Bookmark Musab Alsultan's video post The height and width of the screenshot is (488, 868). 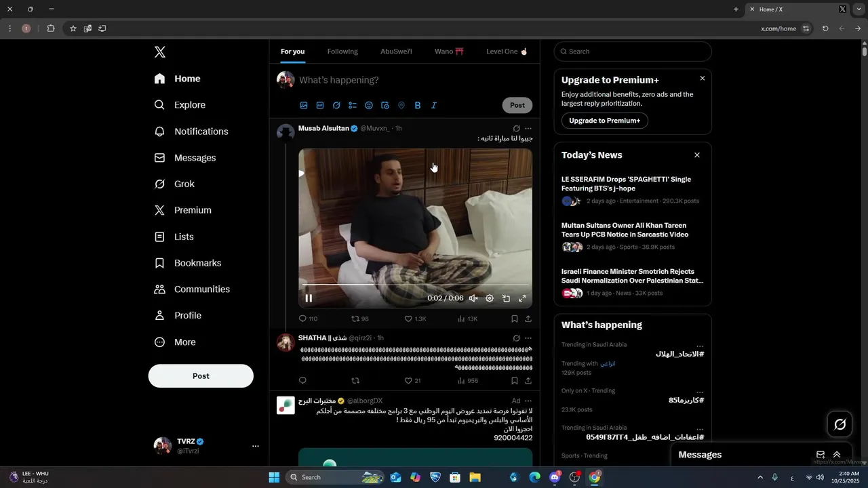[x=515, y=319]
